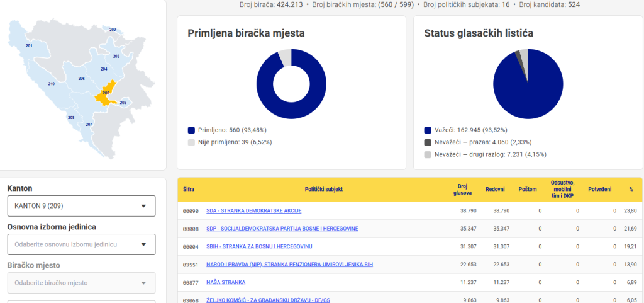
Task: Toggle Nevažeći — prazan legend swatch
Action: [x=428, y=142]
